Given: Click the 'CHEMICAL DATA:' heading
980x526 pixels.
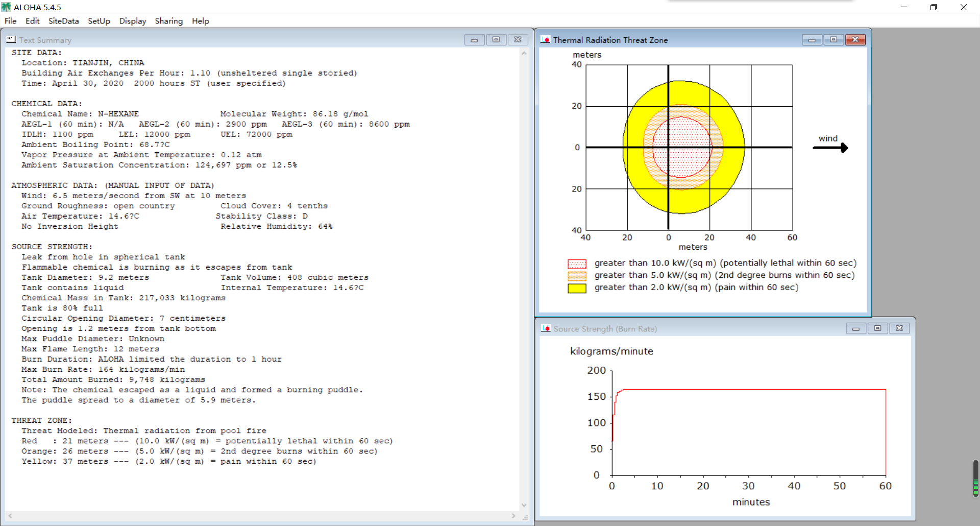Looking at the screenshot, I should [47, 104].
